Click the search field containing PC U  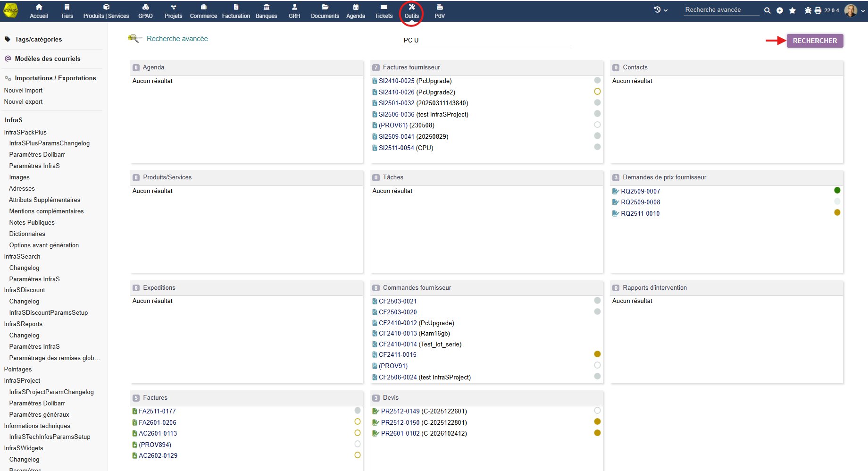(x=486, y=41)
